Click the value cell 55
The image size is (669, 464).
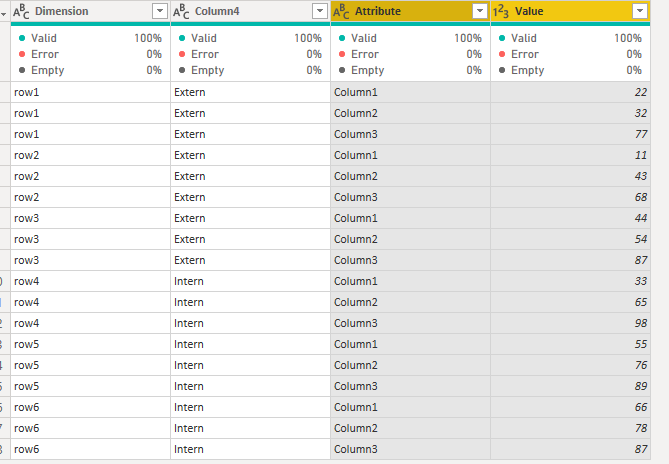point(570,344)
